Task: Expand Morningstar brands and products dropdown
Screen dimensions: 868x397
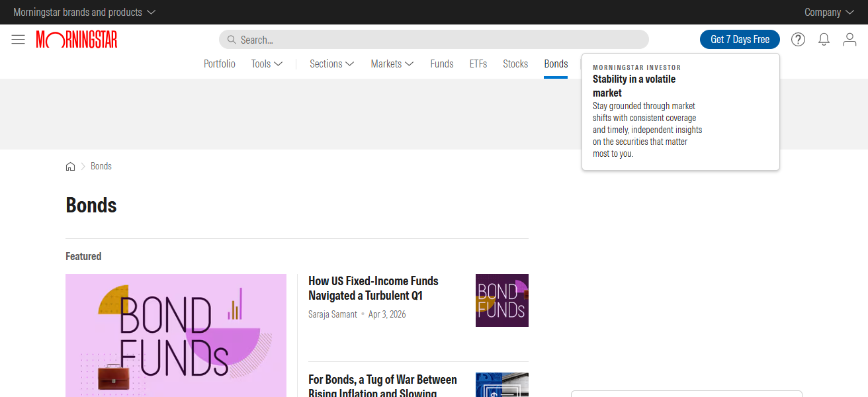Action: 84,12
